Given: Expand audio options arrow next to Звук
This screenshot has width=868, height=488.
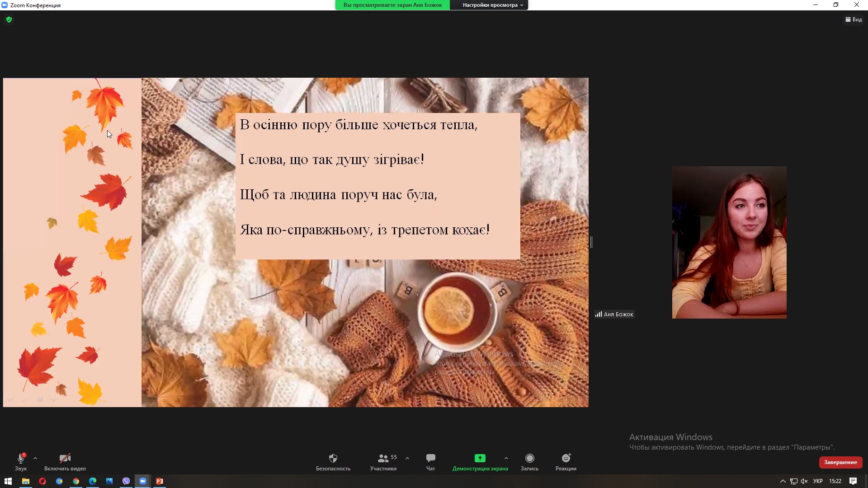Looking at the screenshot, I should tap(35, 458).
